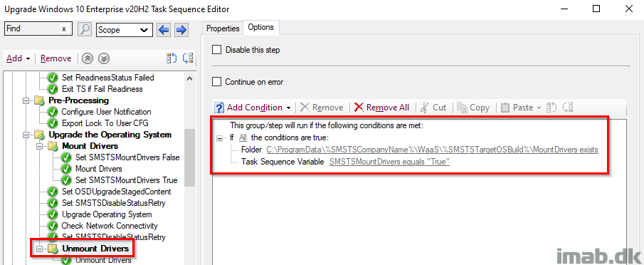The image size is (644, 265).
Task: Click the Copy toolbar button
Action: click(473, 108)
